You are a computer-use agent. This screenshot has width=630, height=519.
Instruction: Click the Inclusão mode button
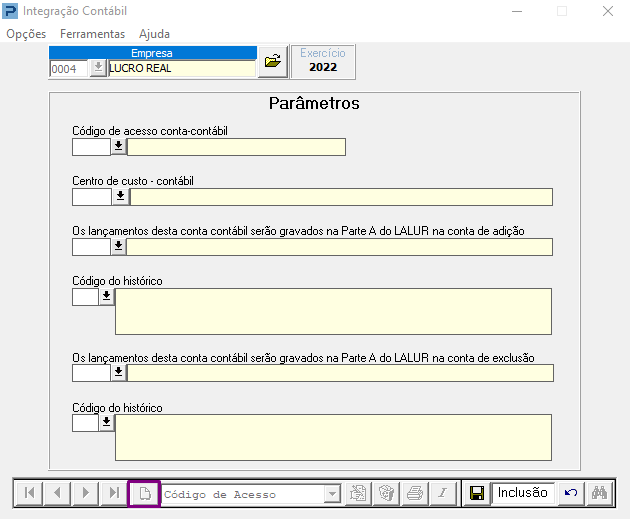coord(523,492)
